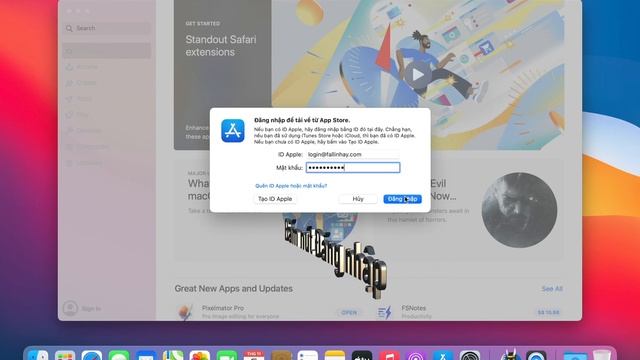Open Podcasts from the Dock
Image resolution: width=640 pixels, height=360 pixels.
[416, 356]
